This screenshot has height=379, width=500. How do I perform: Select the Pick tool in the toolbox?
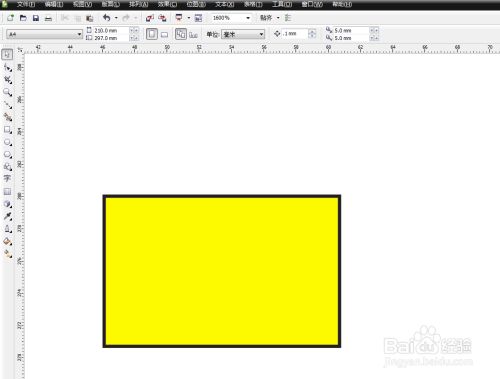8,54
